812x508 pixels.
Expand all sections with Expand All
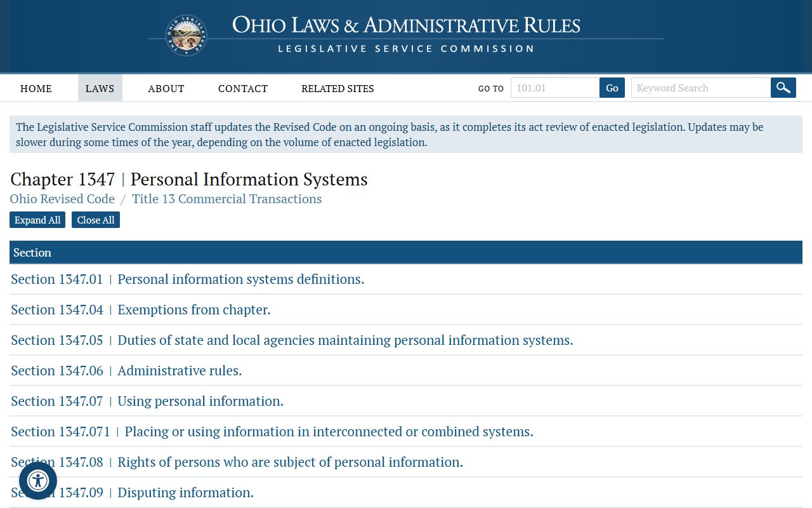coord(37,220)
